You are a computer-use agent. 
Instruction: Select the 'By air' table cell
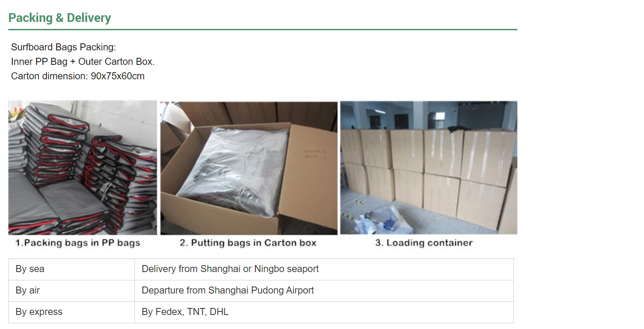[x=71, y=291]
